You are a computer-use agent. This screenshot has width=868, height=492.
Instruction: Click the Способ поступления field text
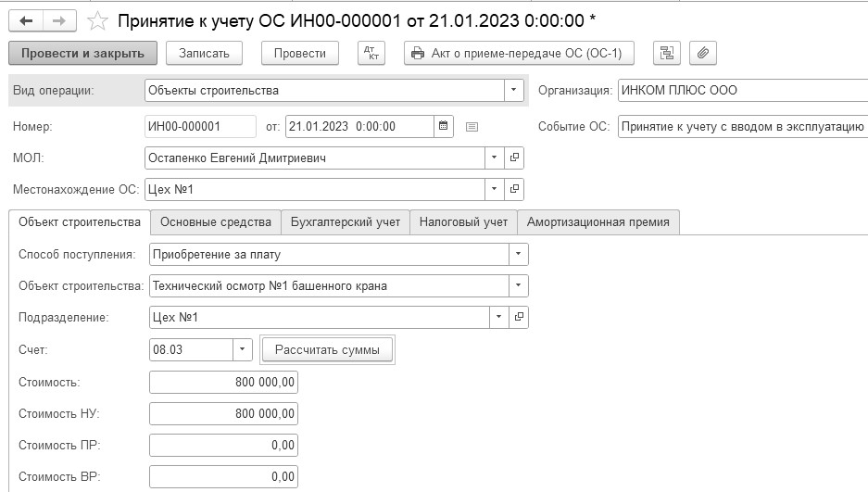329,254
